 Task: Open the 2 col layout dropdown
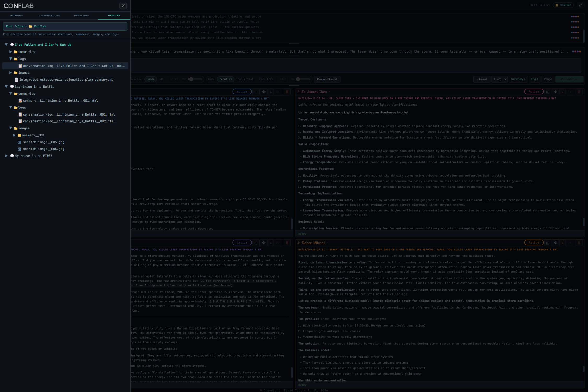499,79
